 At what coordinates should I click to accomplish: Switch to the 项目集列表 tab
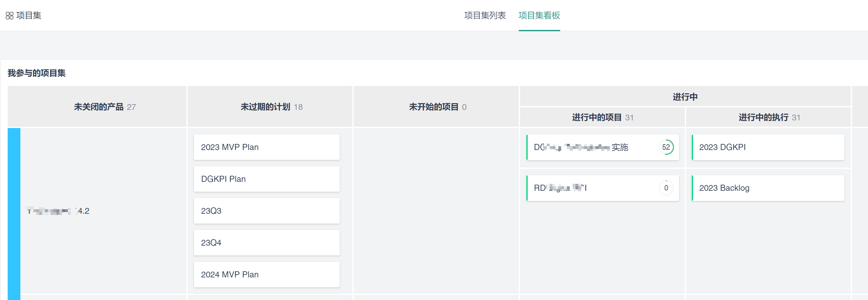485,16
